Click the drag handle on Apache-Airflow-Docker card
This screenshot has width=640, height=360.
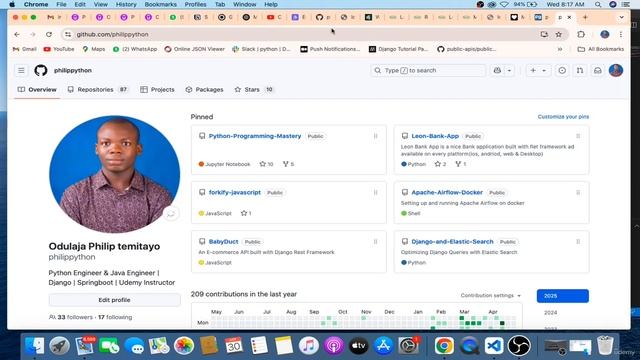(x=578, y=192)
